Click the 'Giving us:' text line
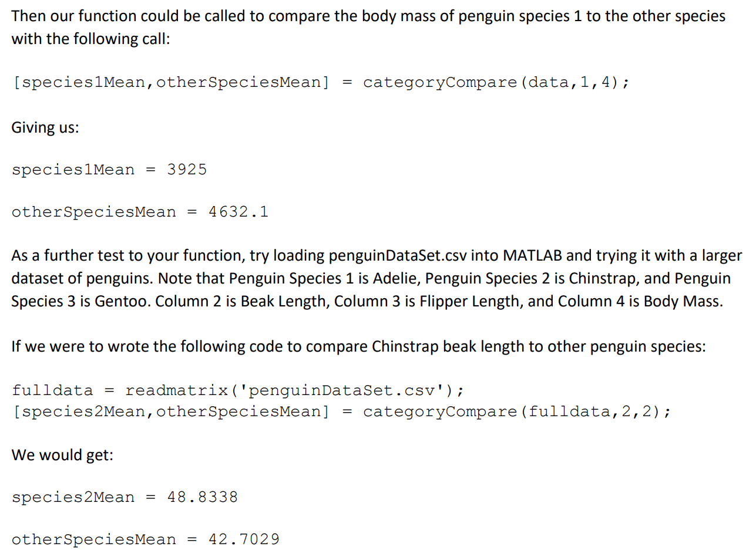The image size is (746, 560). [45, 128]
